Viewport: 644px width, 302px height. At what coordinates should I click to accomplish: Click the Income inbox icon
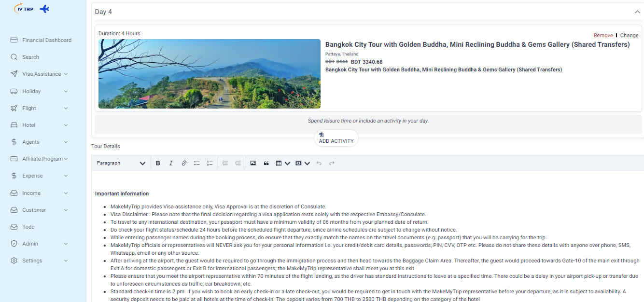click(x=14, y=193)
